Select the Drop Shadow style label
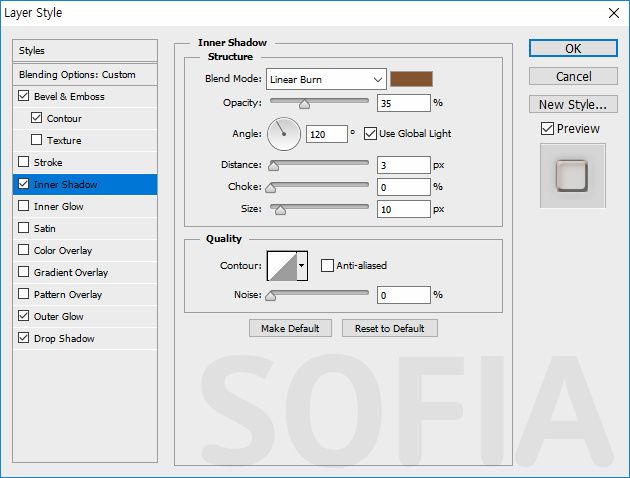This screenshot has height=478, width=630. click(64, 339)
